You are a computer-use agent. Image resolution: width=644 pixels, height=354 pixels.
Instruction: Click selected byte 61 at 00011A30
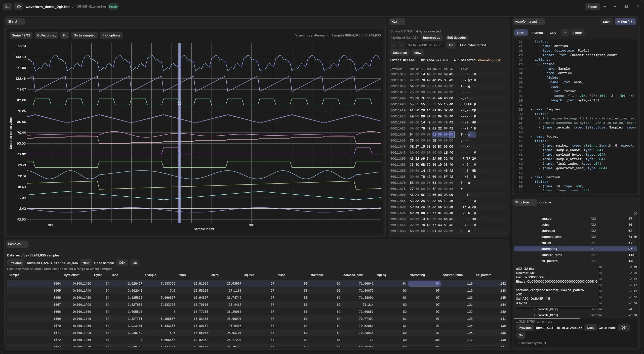pyautogui.click(x=434, y=135)
